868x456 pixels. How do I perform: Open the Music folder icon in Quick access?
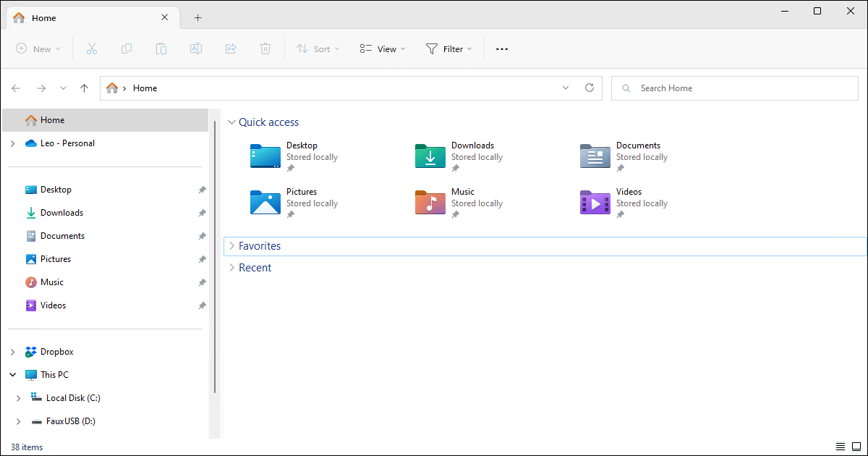pyautogui.click(x=430, y=202)
